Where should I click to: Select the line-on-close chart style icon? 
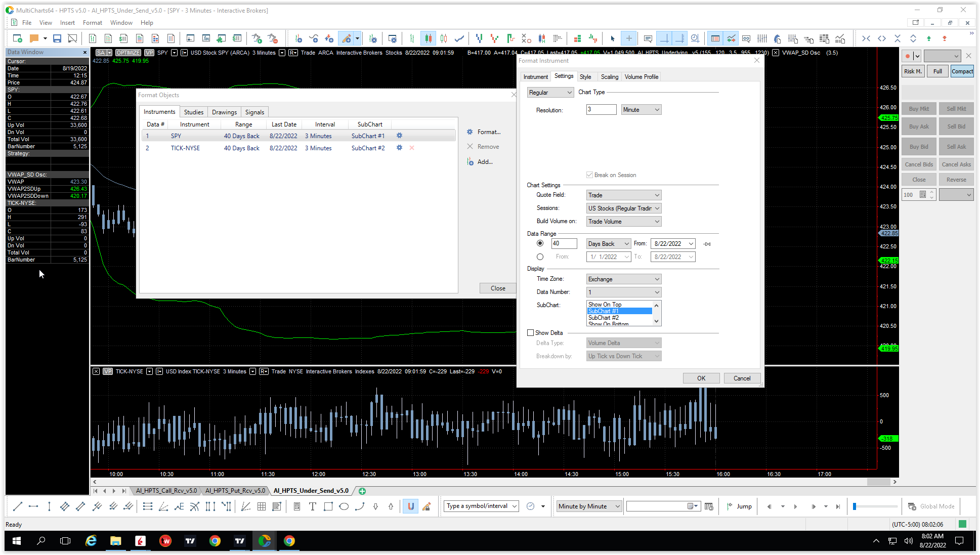pyautogui.click(x=459, y=38)
